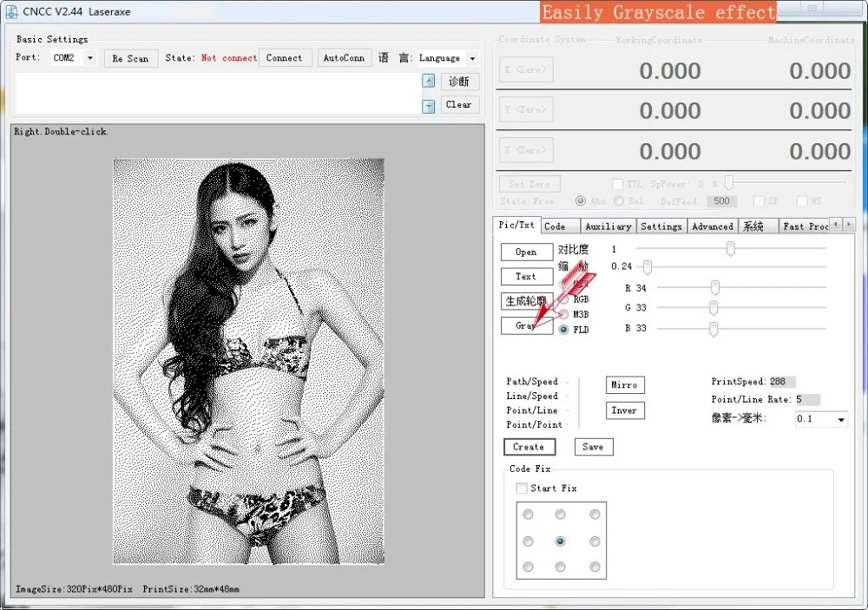
Task: Select the M3B radio option
Action: point(563,314)
